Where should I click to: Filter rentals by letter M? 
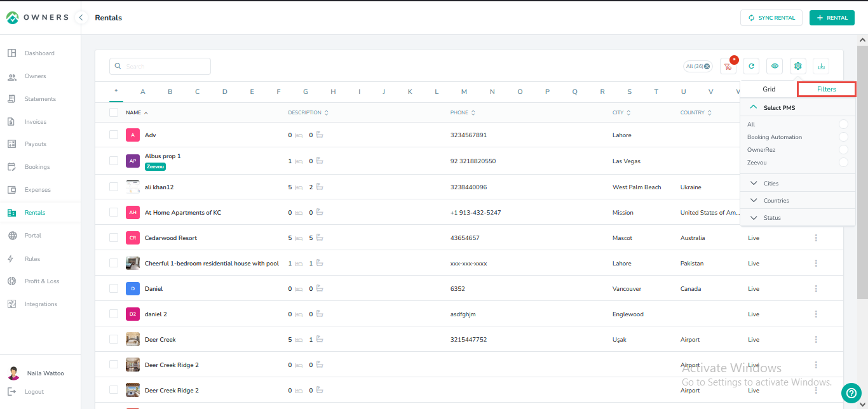pyautogui.click(x=465, y=91)
